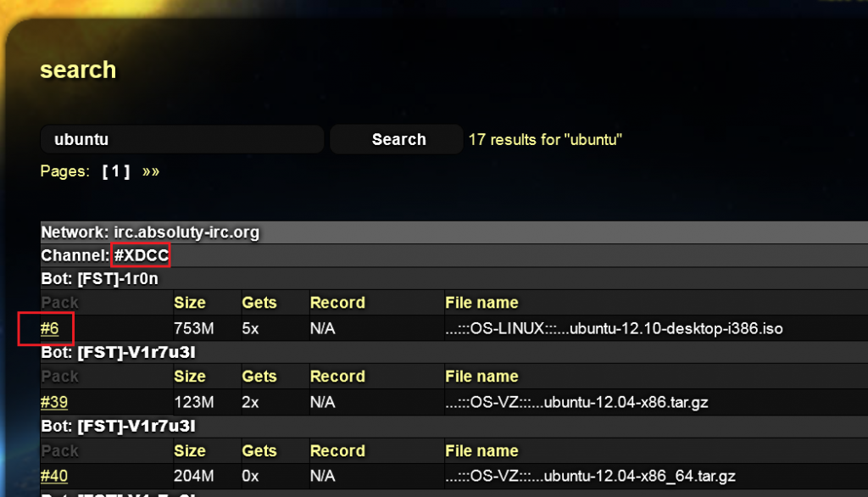This screenshot has width=868, height=497.
Task: Click the "search" page heading
Action: coord(78,70)
